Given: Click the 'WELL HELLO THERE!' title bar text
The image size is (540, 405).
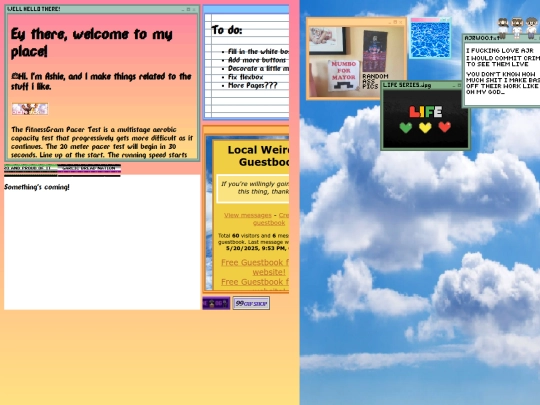Looking at the screenshot, I should click(34, 9).
